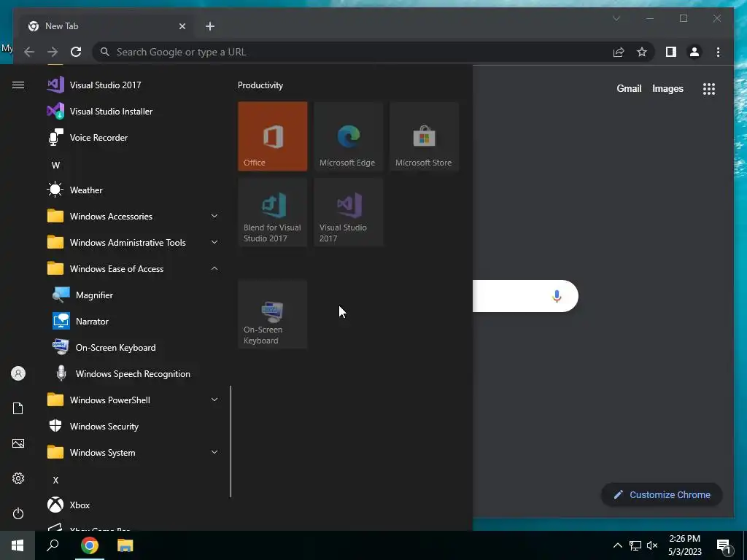Bookmark this tab with the star icon
Screen dimensions: 747x560
(x=642, y=52)
